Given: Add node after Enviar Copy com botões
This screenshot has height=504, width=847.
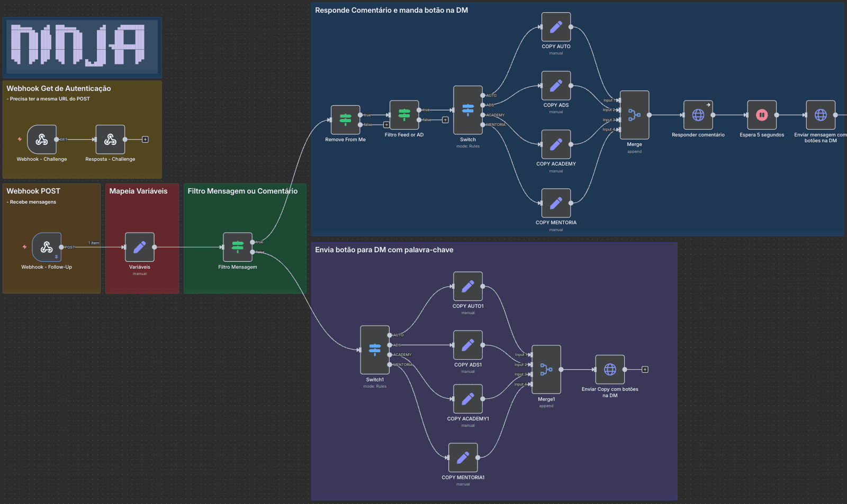Looking at the screenshot, I should (645, 370).
